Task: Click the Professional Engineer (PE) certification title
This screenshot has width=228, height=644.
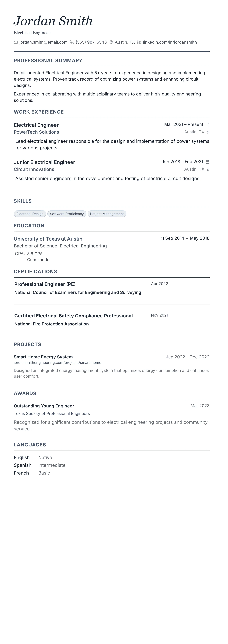Action: pyautogui.click(x=45, y=284)
